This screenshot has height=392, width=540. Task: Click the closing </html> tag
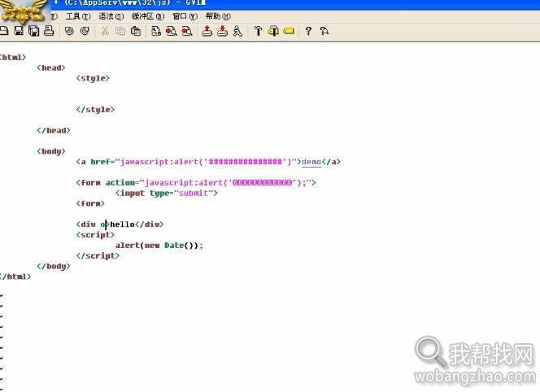point(15,277)
